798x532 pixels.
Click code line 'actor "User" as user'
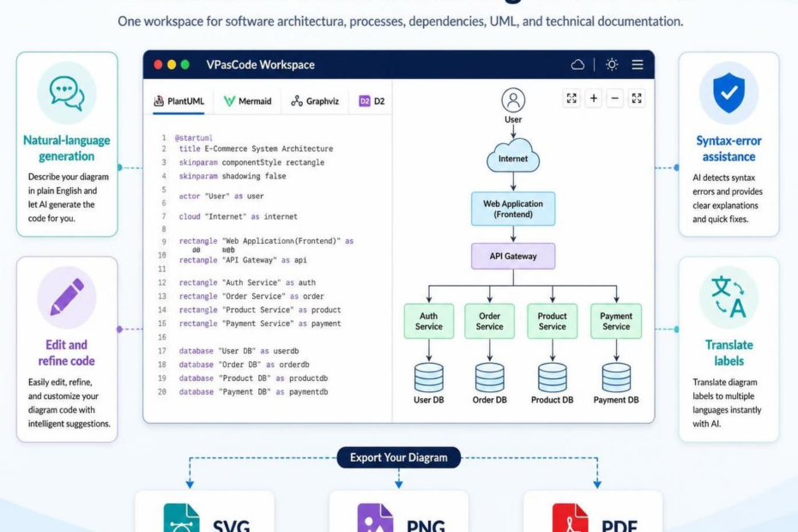point(221,196)
